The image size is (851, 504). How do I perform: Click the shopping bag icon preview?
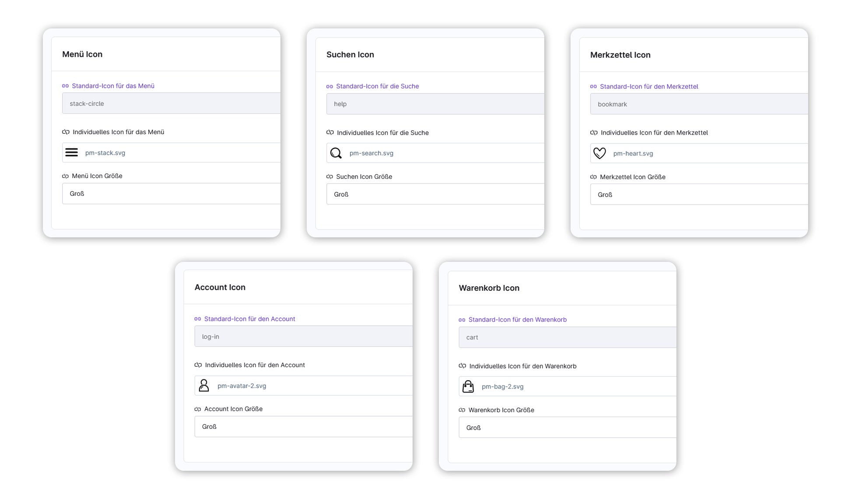pyautogui.click(x=468, y=386)
